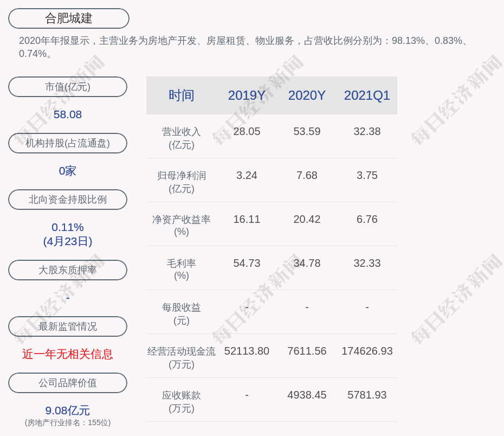The image size is (504, 436).
Task: Click the 公司品牌价值 label pill
Action: [68, 383]
